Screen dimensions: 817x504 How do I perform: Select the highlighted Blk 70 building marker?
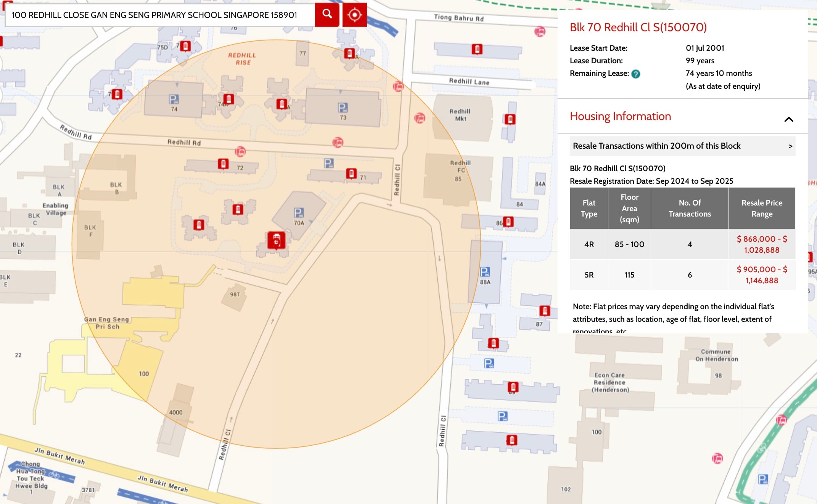pos(276,241)
